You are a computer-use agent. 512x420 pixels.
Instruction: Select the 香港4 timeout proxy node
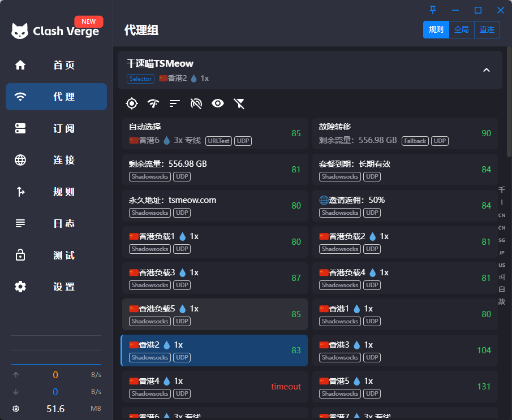click(x=214, y=387)
